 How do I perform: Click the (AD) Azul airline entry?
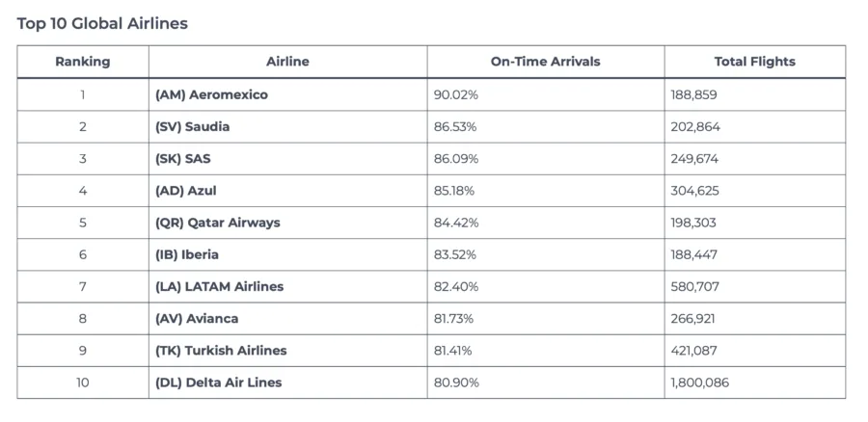pyautogui.click(x=185, y=191)
